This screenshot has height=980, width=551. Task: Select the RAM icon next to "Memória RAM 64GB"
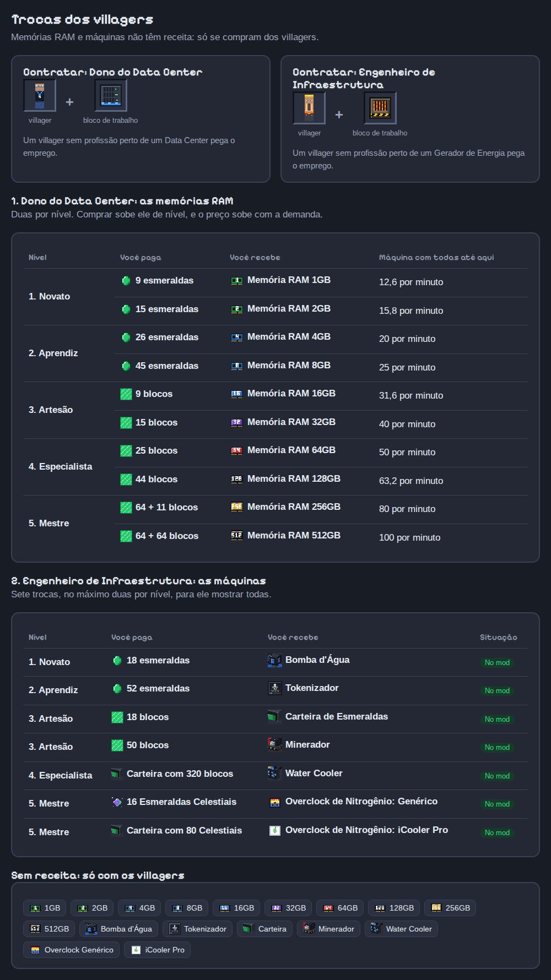tap(236, 451)
